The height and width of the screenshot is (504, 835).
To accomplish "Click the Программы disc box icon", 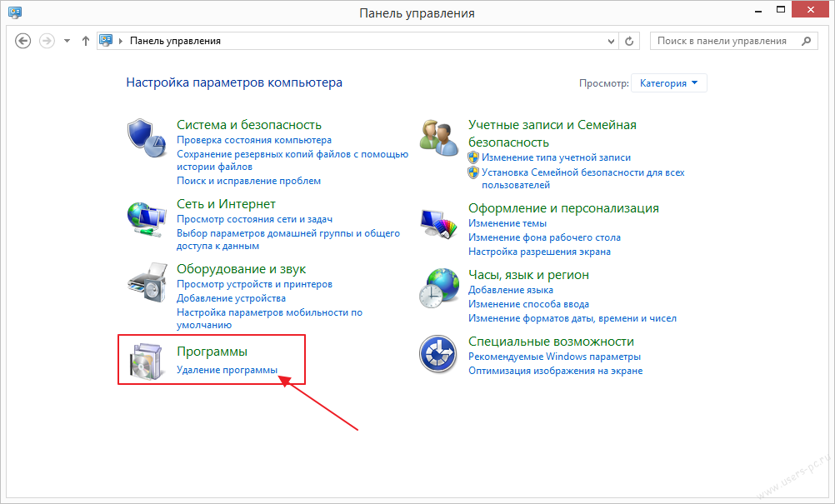I will [147, 361].
